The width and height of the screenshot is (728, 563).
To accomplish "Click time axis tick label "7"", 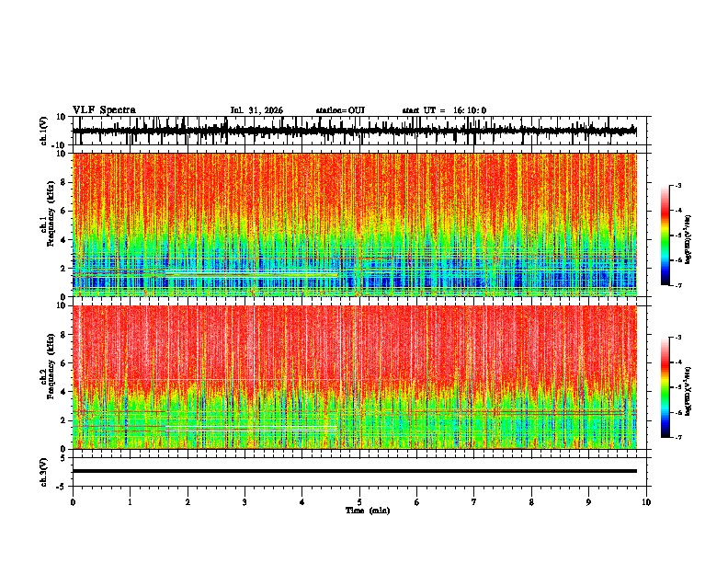I will 474,502.
